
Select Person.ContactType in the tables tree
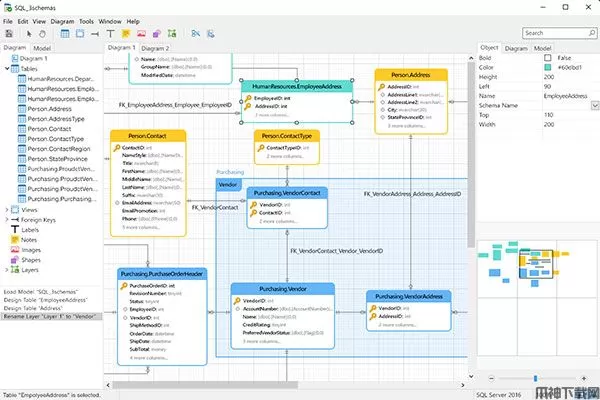coord(62,139)
